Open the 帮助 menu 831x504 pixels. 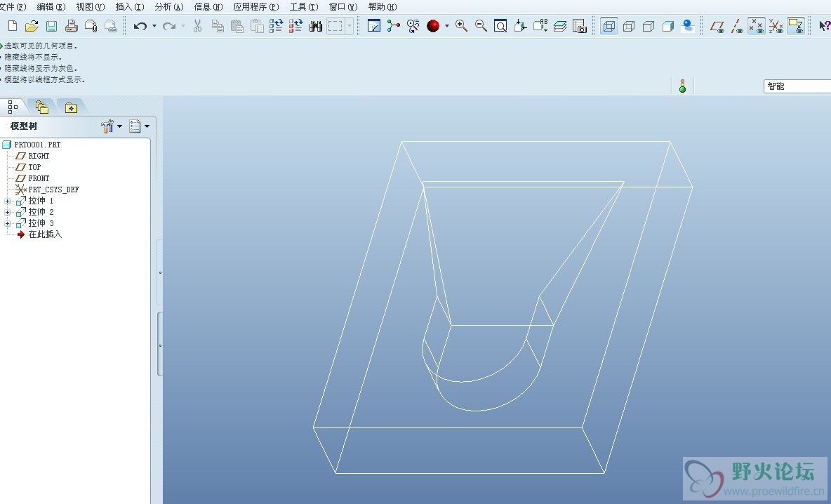click(383, 7)
